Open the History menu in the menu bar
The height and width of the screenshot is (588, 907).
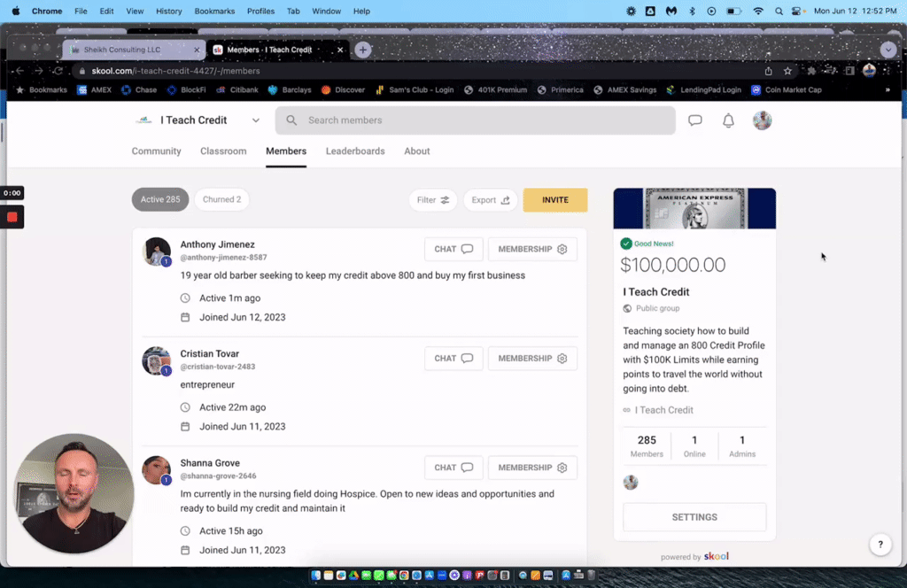point(168,11)
